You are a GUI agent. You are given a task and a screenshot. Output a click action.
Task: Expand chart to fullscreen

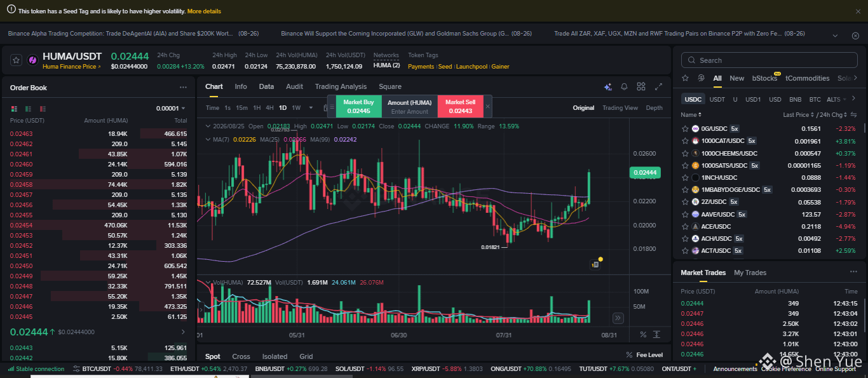[658, 87]
